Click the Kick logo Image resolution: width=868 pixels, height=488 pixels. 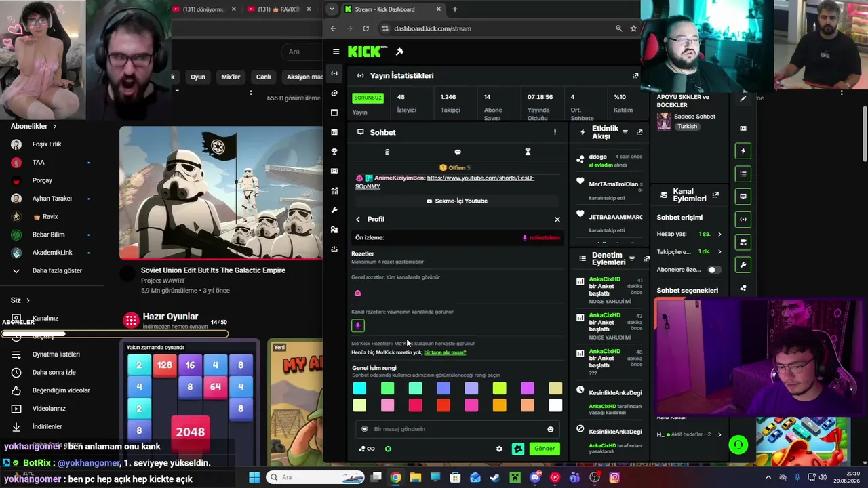tap(367, 52)
